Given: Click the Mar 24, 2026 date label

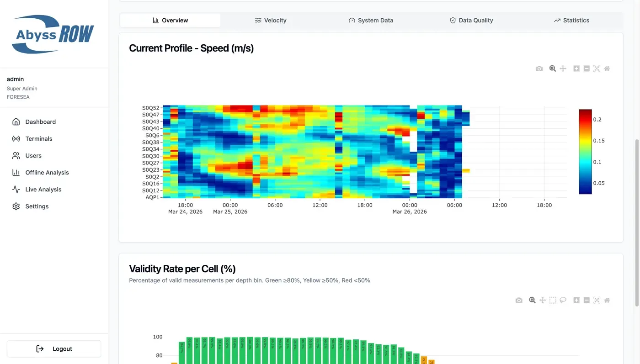Looking at the screenshot, I should coord(185,212).
